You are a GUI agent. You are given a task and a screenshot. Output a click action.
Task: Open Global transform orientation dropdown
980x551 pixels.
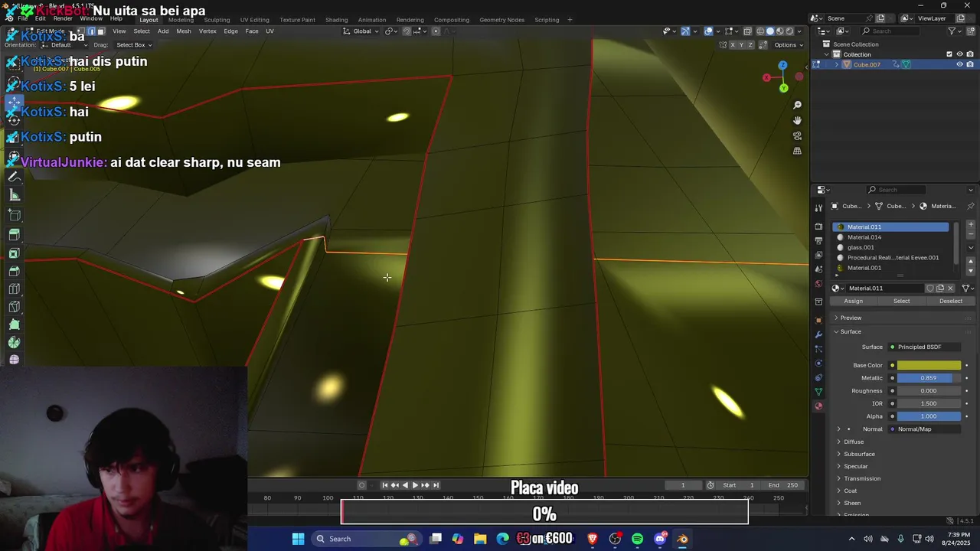tap(361, 31)
